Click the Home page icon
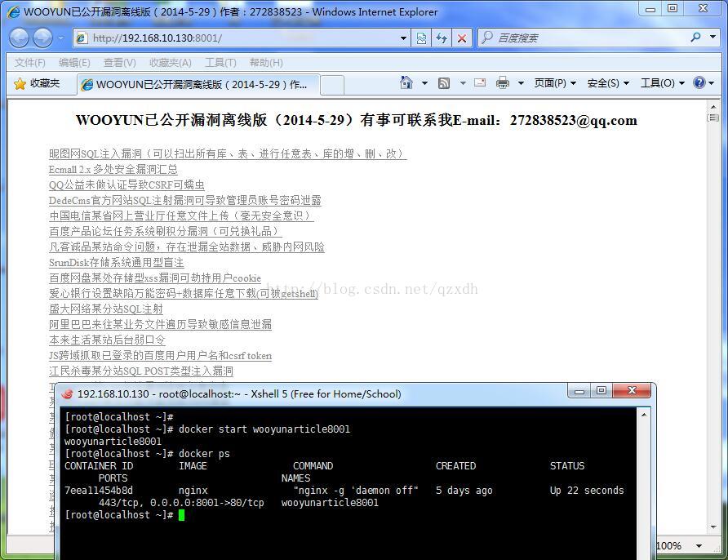 click(406, 82)
